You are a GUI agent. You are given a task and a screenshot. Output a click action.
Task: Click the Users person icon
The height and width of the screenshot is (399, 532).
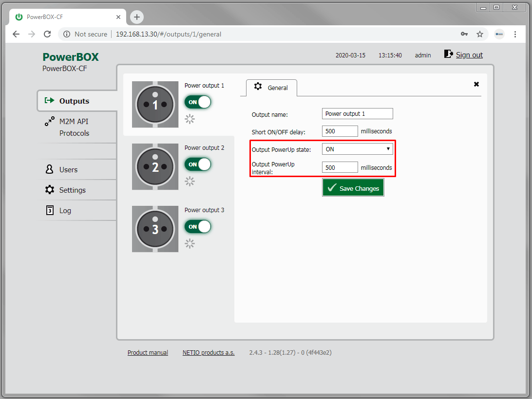coord(50,169)
